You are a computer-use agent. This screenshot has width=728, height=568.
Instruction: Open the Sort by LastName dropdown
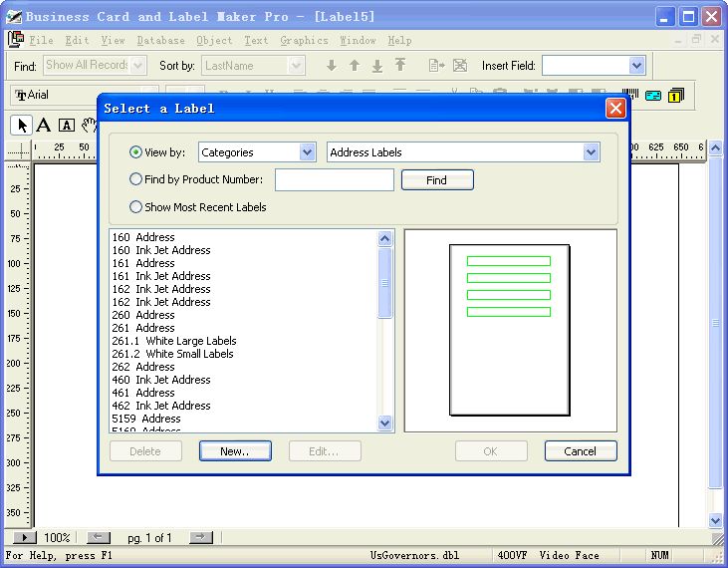[x=296, y=66]
